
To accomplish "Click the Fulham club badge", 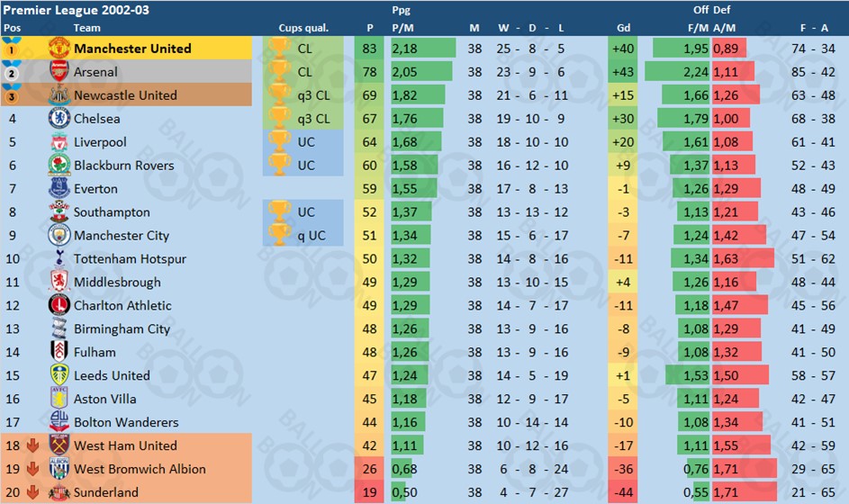I will click(x=59, y=351).
